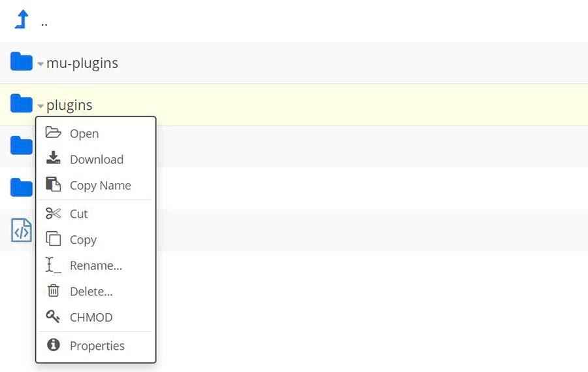
Task: Click the mu-plugins folder icon
Action: [22, 62]
